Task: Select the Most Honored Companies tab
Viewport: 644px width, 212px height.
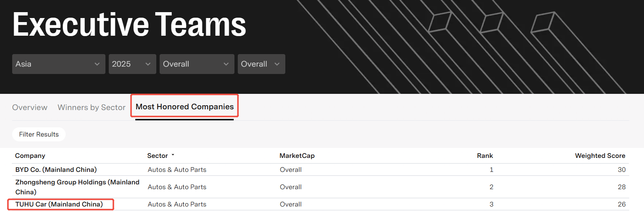Action: (184, 107)
